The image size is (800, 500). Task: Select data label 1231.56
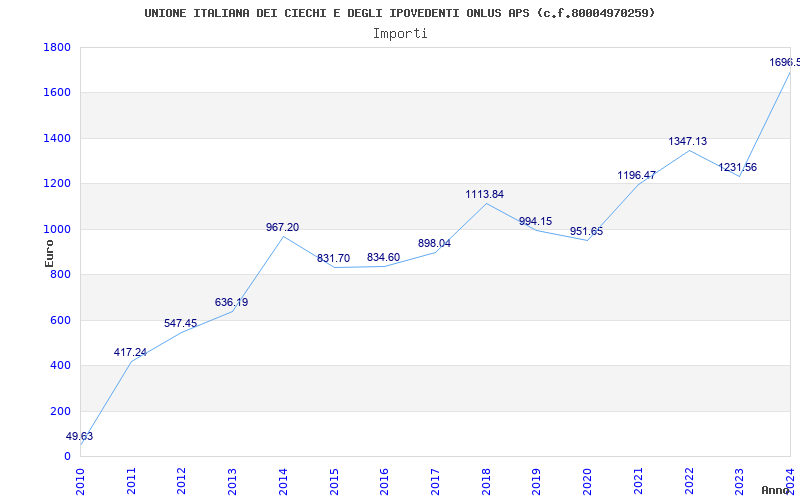737,167
